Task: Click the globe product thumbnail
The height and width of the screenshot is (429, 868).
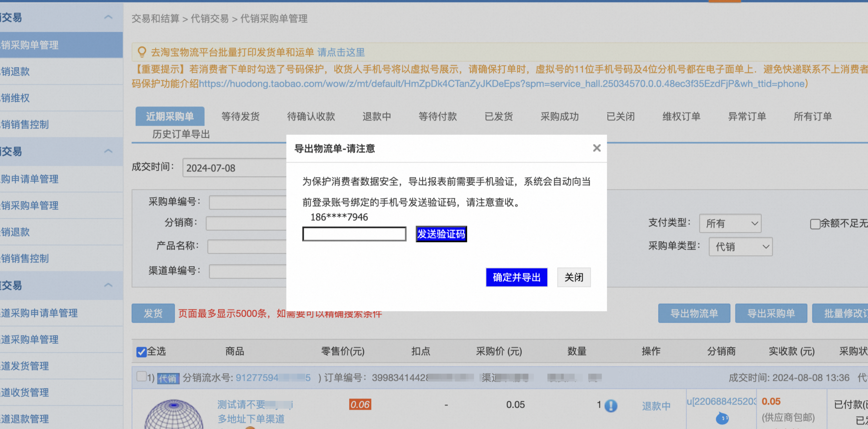Action: coord(174,415)
